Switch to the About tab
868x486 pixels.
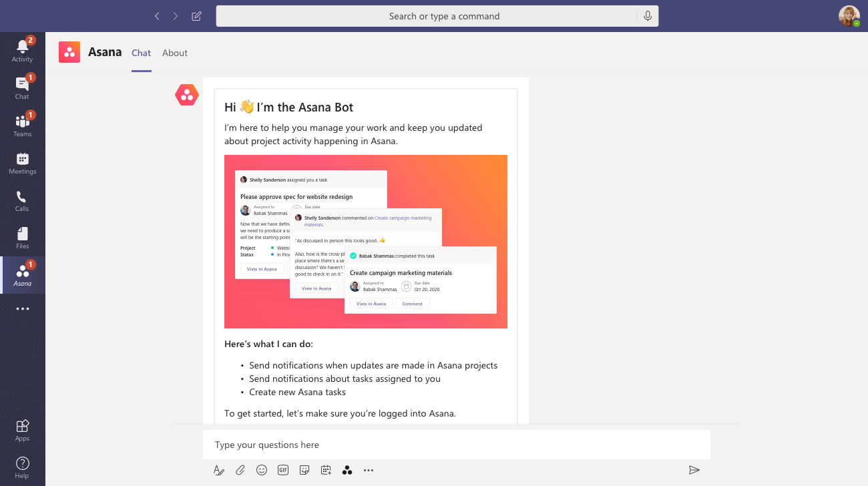click(175, 53)
